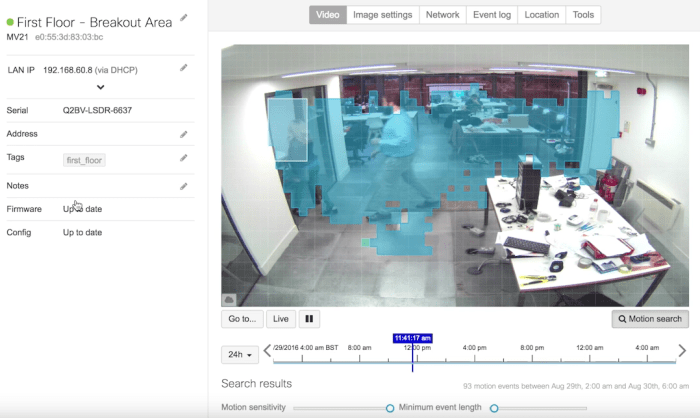This screenshot has height=418, width=700.
Task: Pause the video playback
Action: (310, 319)
